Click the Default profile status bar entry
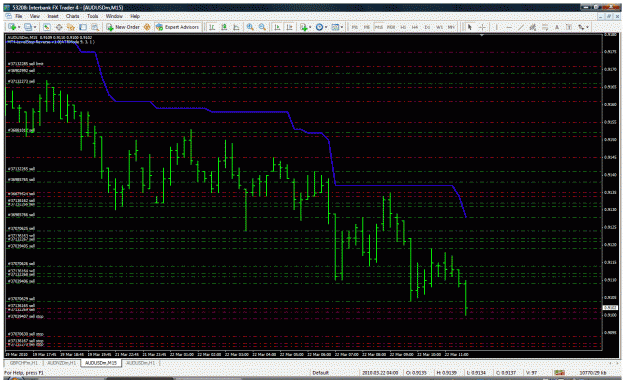 point(321,373)
